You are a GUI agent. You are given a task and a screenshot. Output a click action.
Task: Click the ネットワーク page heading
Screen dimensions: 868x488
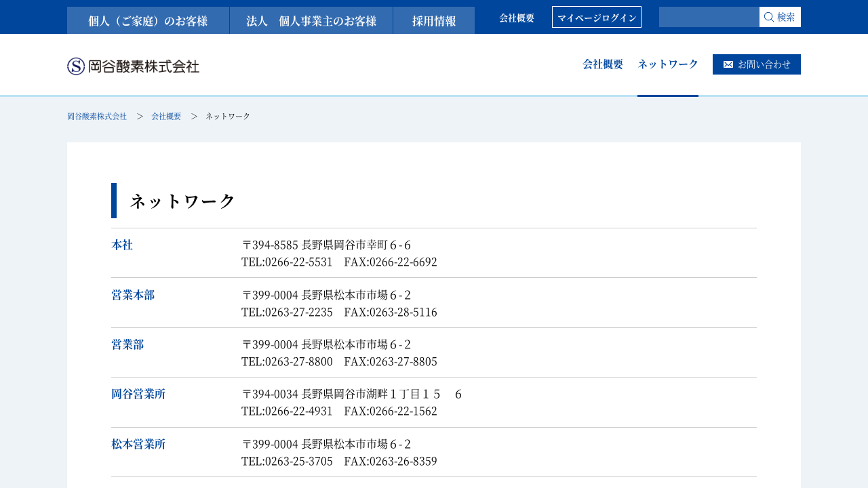[182, 201]
